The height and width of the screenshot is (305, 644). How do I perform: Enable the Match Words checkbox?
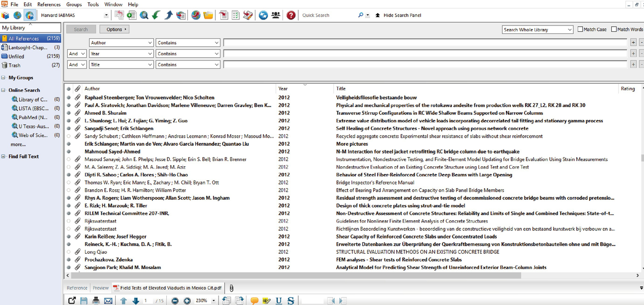coord(614,29)
